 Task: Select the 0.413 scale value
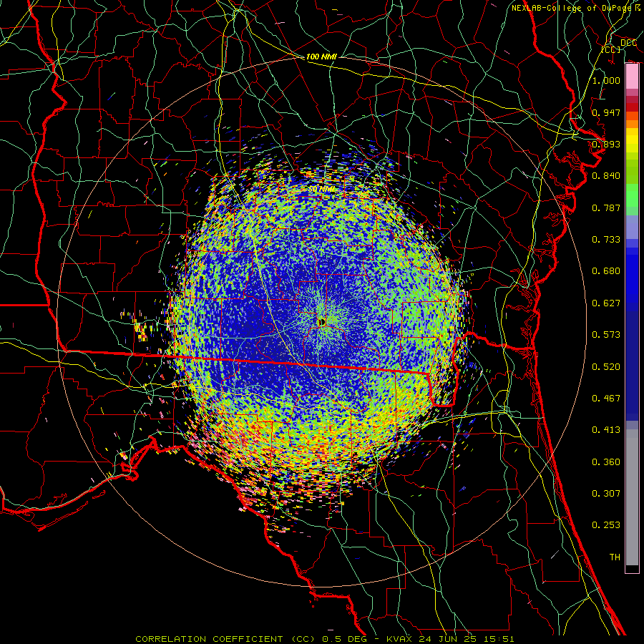(x=606, y=429)
